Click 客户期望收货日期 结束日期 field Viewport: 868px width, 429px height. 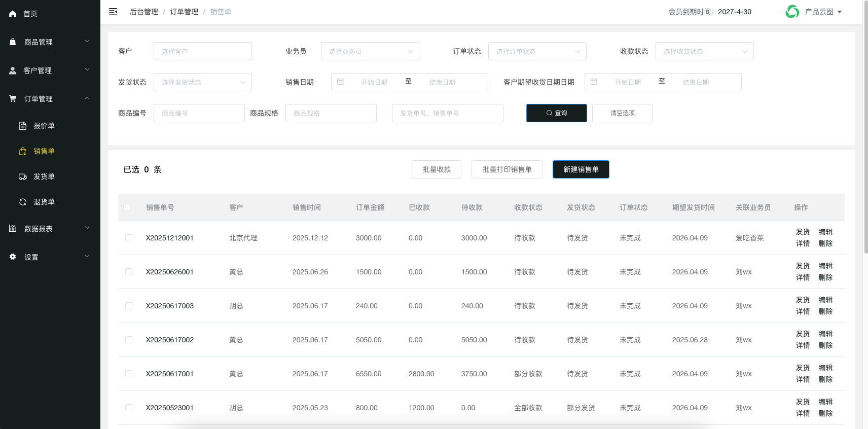(696, 82)
